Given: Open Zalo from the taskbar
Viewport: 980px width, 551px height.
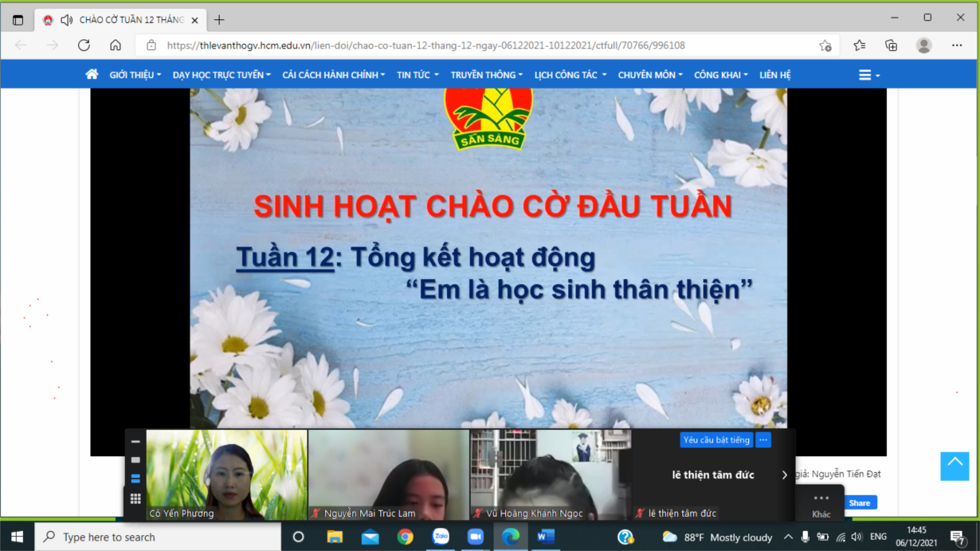Looking at the screenshot, I should pos(441,537).
